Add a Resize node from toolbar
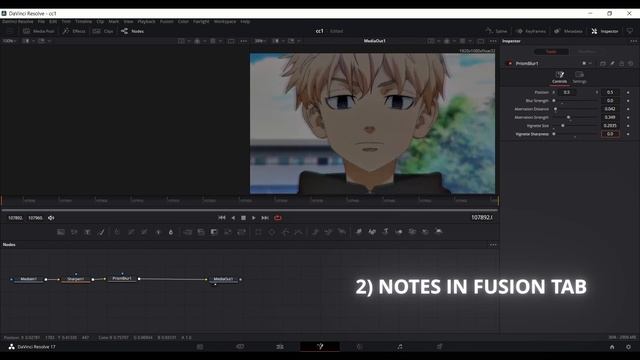This screenshot has width=640, height=360. [x=228, y=232]
